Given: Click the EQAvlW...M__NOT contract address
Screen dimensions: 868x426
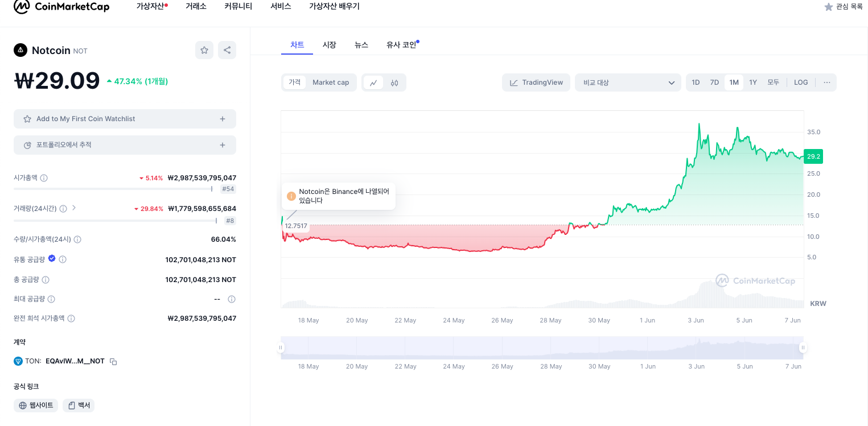Looking at the screenshot, I should [x=75, y=361].
